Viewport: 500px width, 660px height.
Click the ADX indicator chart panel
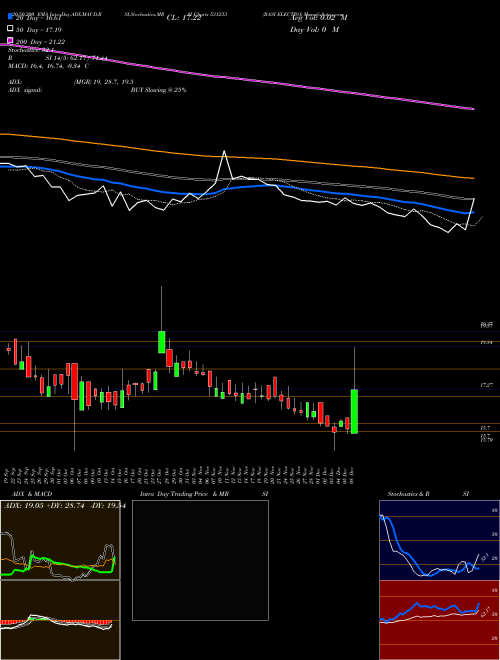coord(60,540)
